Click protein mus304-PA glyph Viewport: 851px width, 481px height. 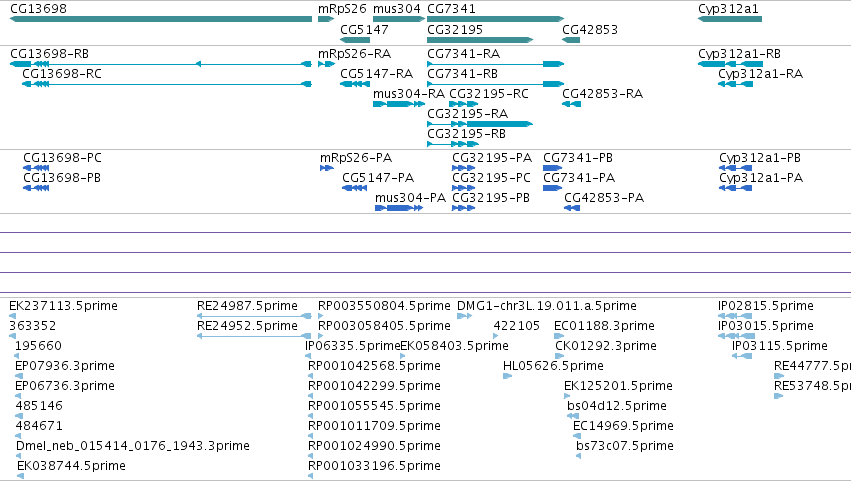[399, 208]
